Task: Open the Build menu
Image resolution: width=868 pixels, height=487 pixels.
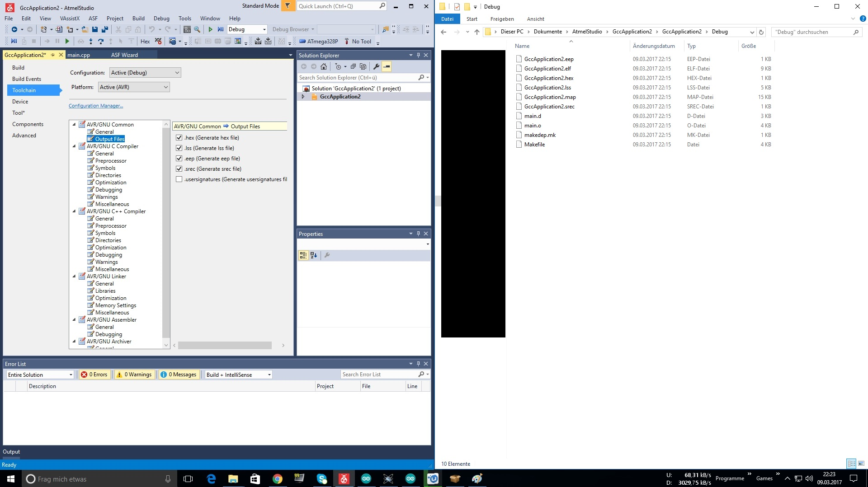Action: 138,19
